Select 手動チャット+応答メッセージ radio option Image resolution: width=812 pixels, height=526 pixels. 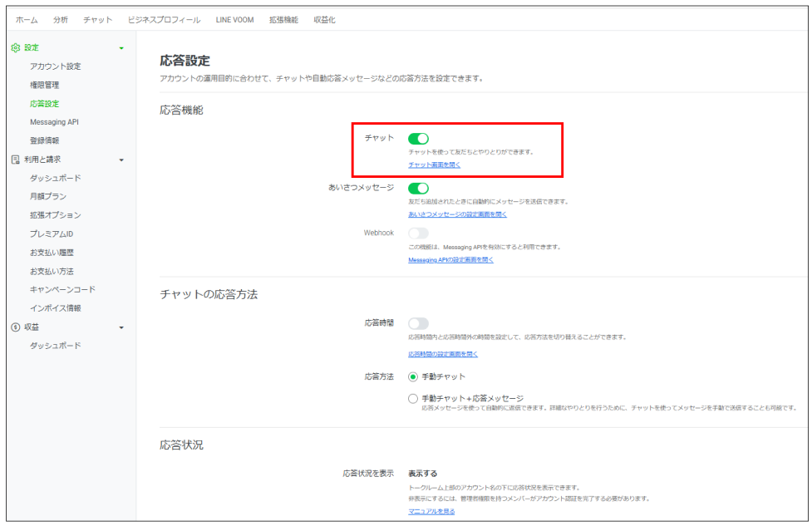coord(413,399)
